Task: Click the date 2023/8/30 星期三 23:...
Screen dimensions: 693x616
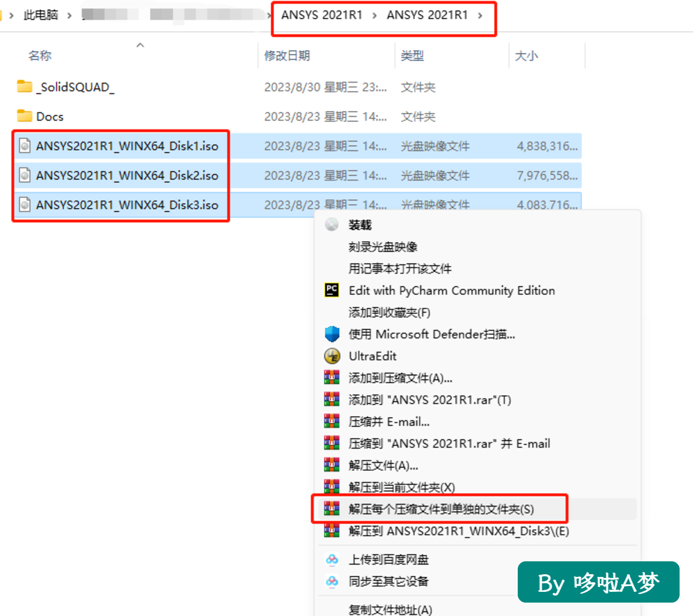Action: [325, 87]
